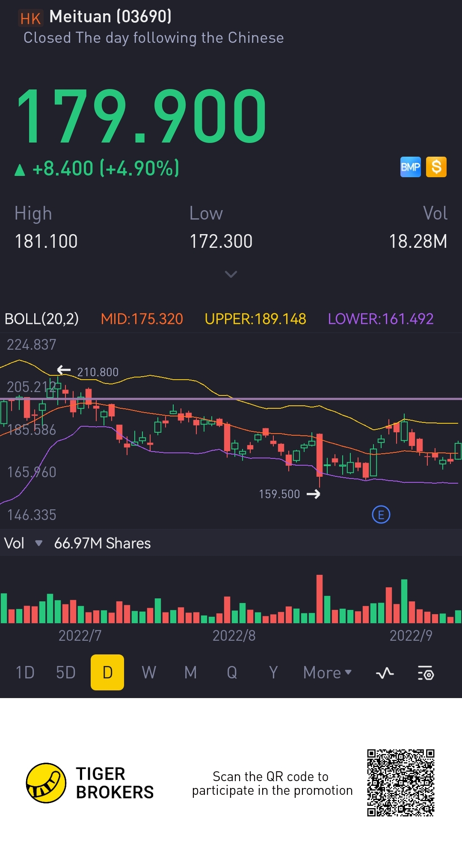
Task: Tap the blue BMP badge icon
Action: coord(410,167)
